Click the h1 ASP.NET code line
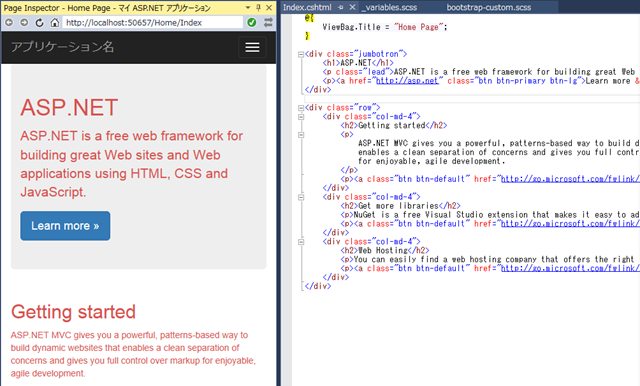Screen dimensions: 640x386 coord(358,63)
